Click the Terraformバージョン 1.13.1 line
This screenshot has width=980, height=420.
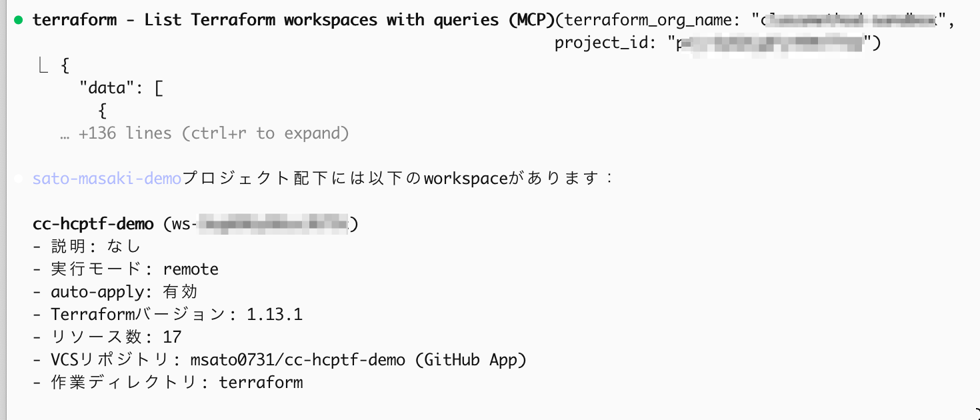[x=167, y=315]
